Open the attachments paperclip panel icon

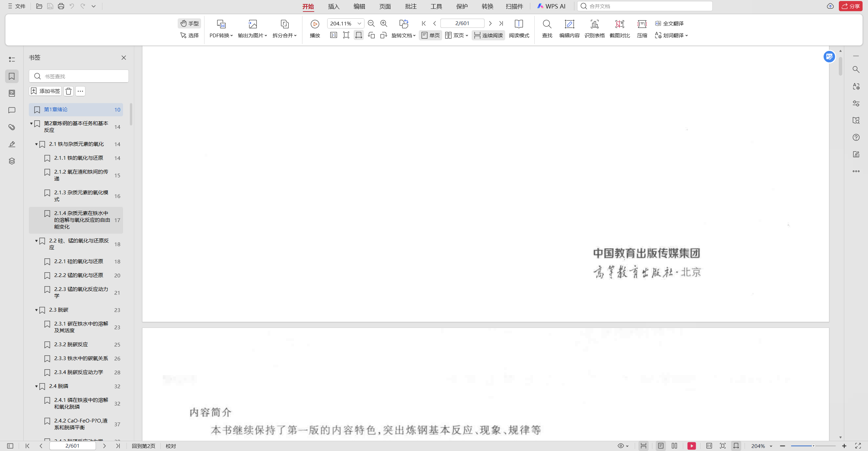pos(12,127)
